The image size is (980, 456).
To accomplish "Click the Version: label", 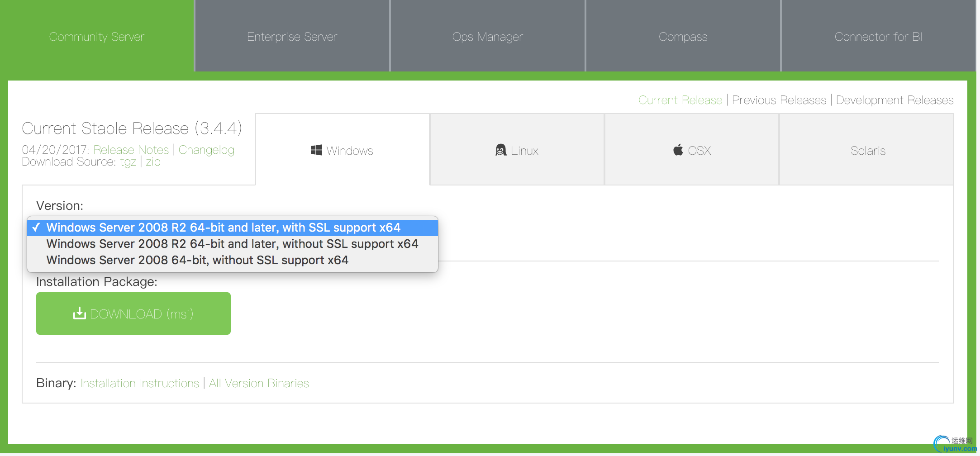I will click(60, 206).
